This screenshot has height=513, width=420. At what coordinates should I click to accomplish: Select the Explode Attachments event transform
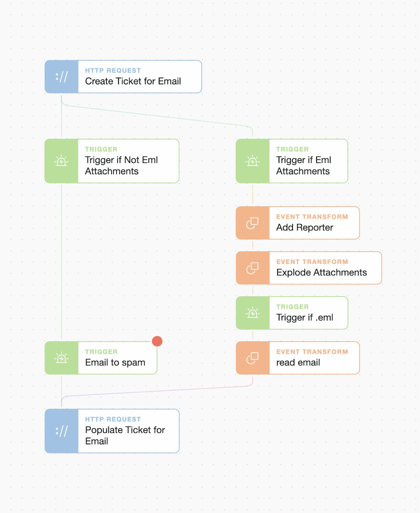coord(321,272)
